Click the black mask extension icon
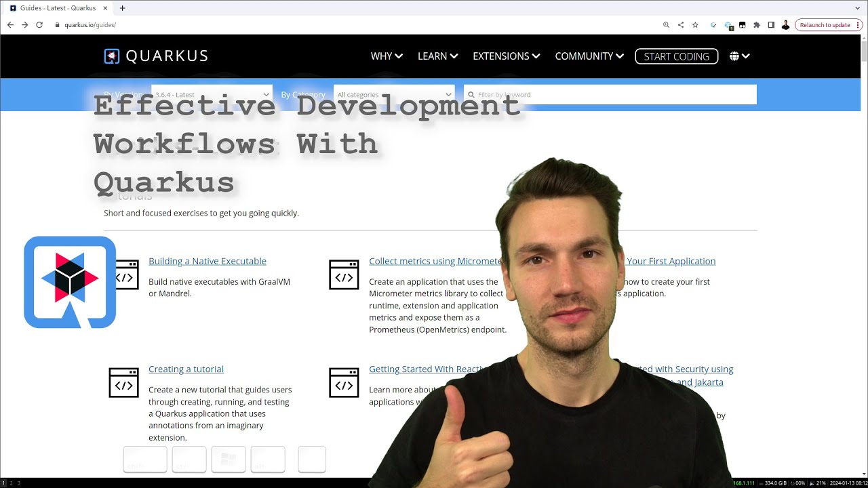The image size is (868, 488). (742, 25)
